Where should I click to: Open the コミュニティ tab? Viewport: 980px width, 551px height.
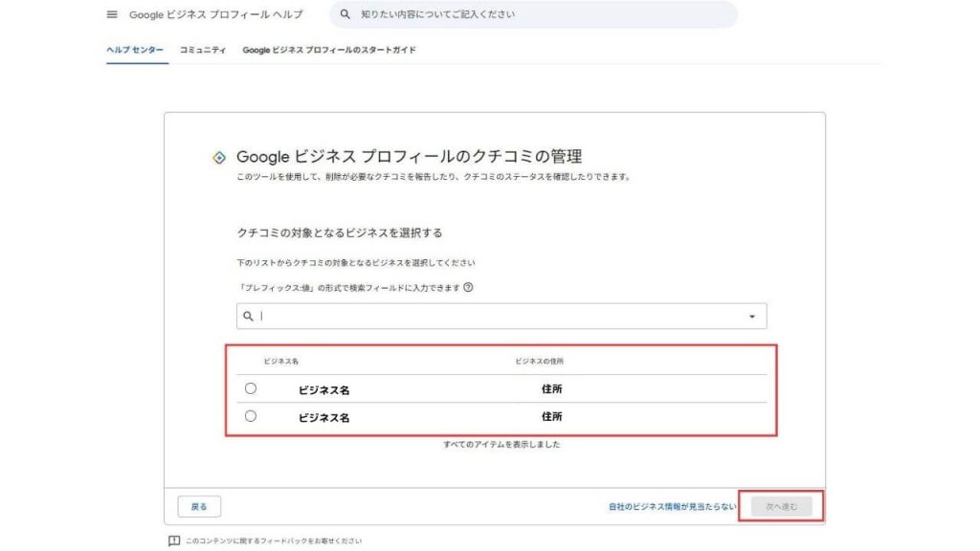[x=203, y=50]
